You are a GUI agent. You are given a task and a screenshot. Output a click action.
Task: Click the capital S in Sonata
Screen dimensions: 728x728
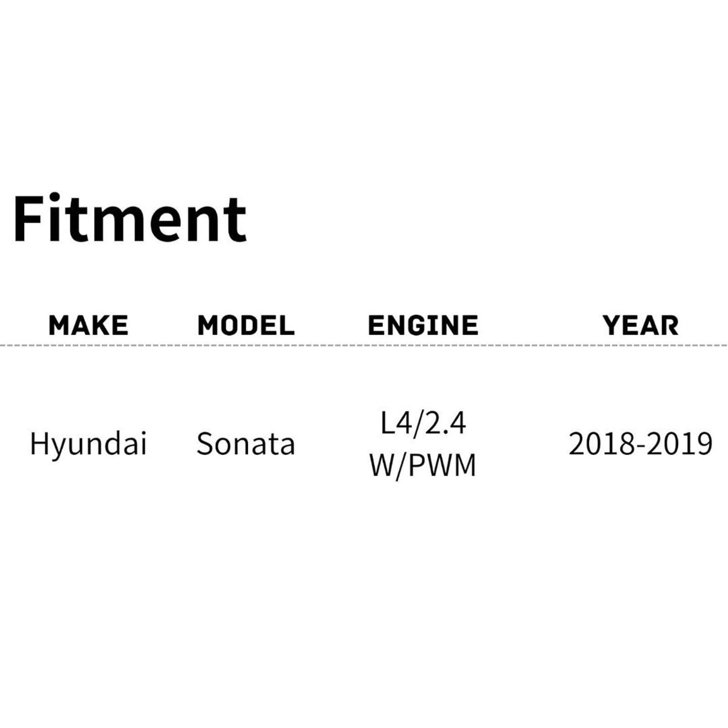(204, 444)
